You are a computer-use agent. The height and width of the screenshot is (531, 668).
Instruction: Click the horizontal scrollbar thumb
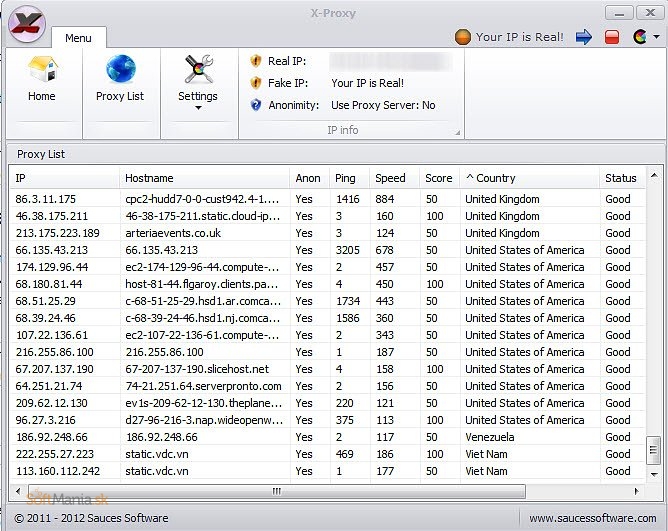[x=277, y=491]
